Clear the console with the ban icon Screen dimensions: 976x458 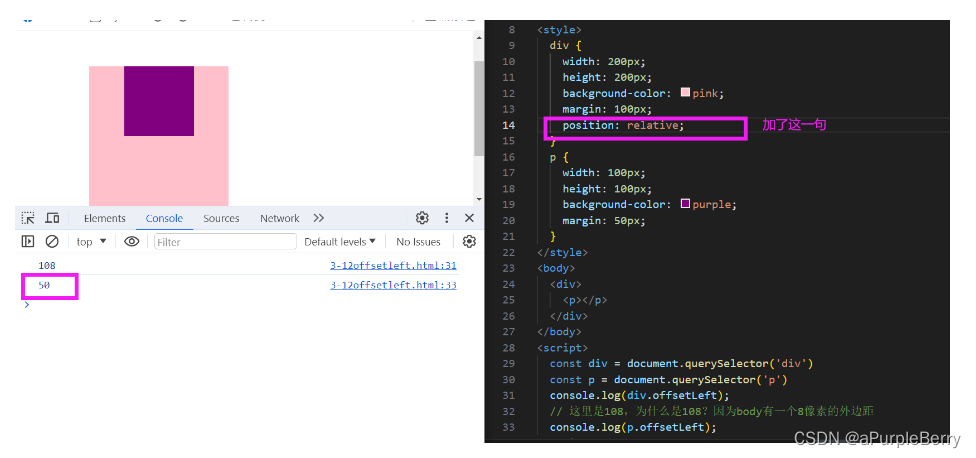point(52,241)
